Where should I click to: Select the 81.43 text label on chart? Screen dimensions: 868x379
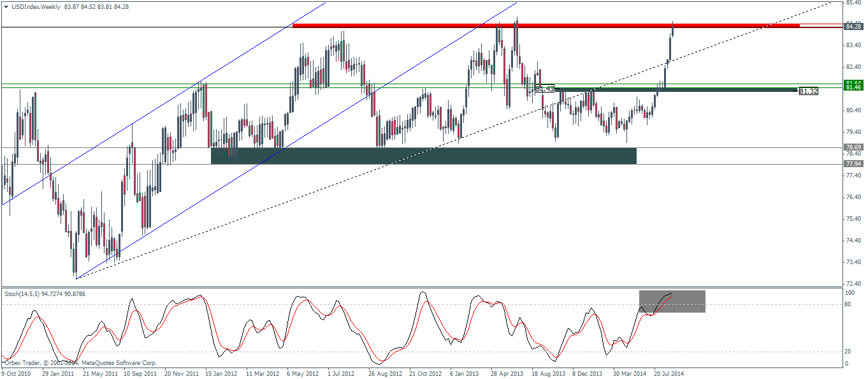[544, 88]
